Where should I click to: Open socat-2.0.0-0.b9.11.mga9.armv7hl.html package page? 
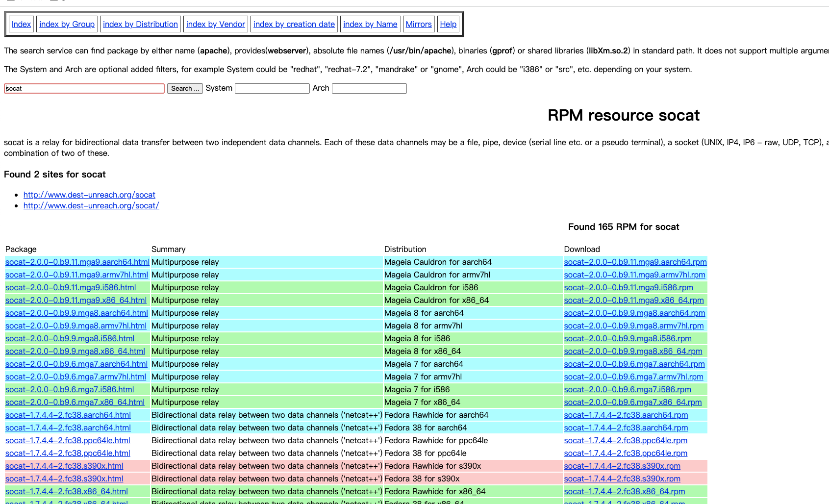pos(76,275)
